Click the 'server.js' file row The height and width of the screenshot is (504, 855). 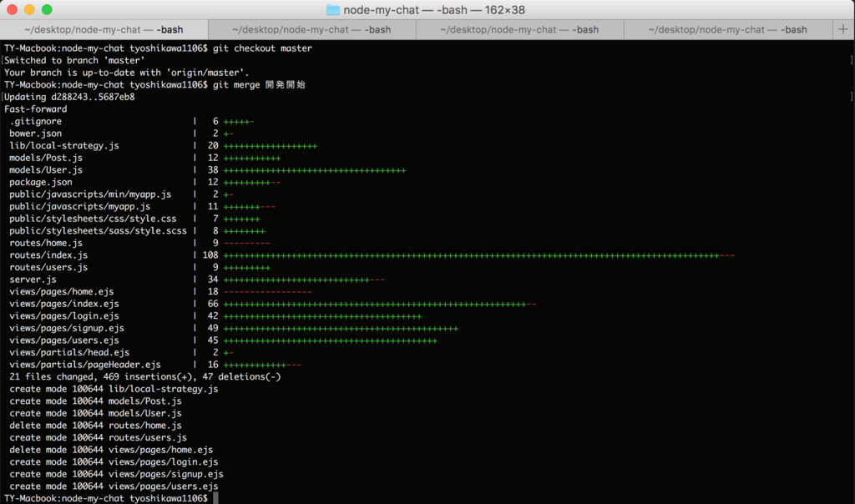point(197,280)
